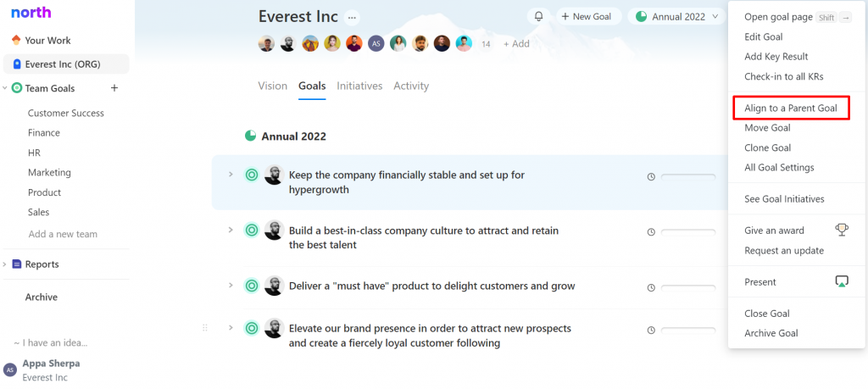Screen dimensions: 868x389
Task: Click the Present screen icon
Action: pos(842,281)
